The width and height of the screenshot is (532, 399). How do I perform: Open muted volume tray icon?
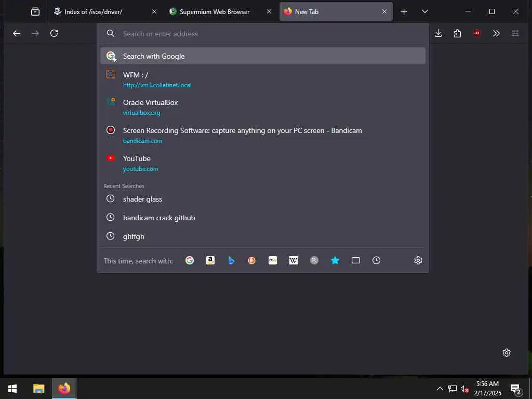tap(464, 389)
